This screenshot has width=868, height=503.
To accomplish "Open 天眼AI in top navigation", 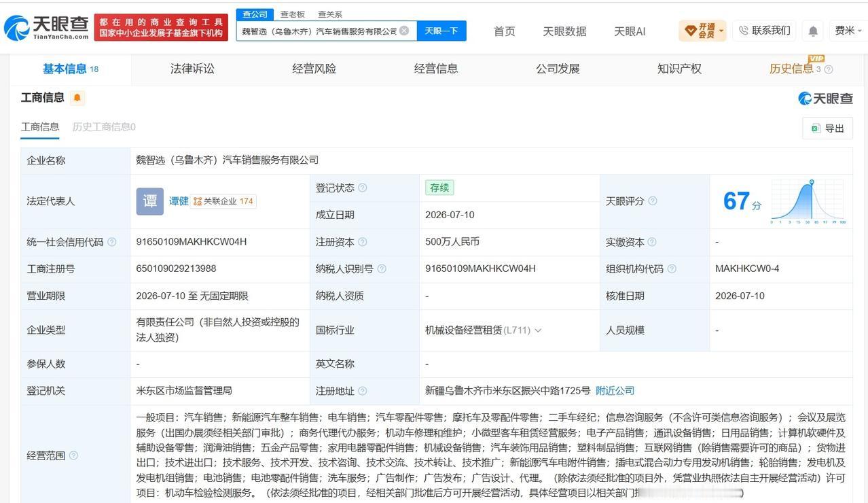I will coord(630,31).
